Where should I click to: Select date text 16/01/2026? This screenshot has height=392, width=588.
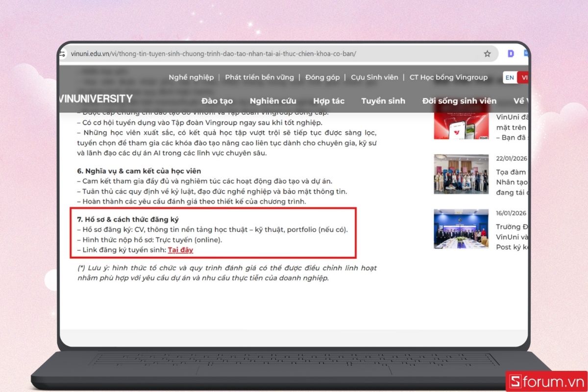[511, 213]
